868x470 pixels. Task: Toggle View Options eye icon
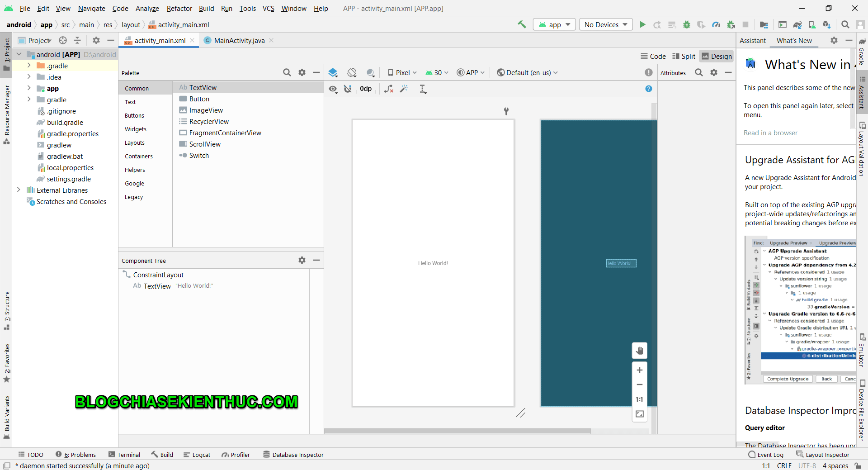[333, 89]
